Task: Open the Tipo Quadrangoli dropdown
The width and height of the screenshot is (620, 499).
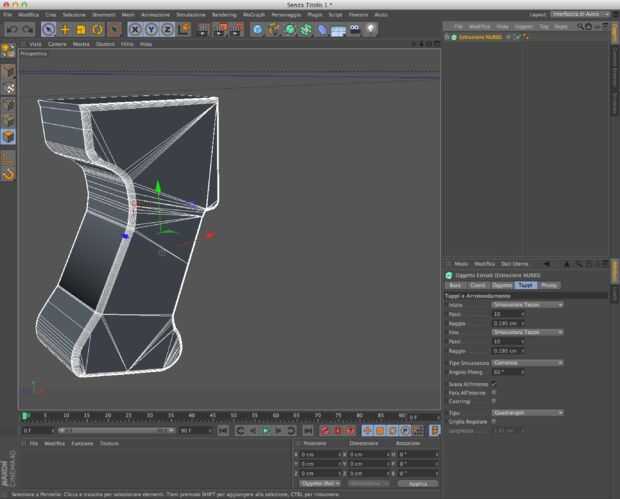Action: pos(527,412)
